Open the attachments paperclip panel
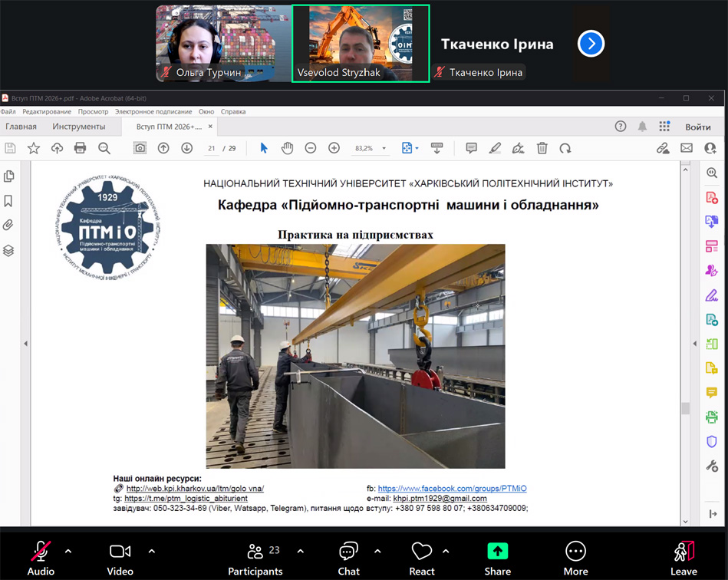The height and width of the screenshot is (580, 728). click(9, 225)
